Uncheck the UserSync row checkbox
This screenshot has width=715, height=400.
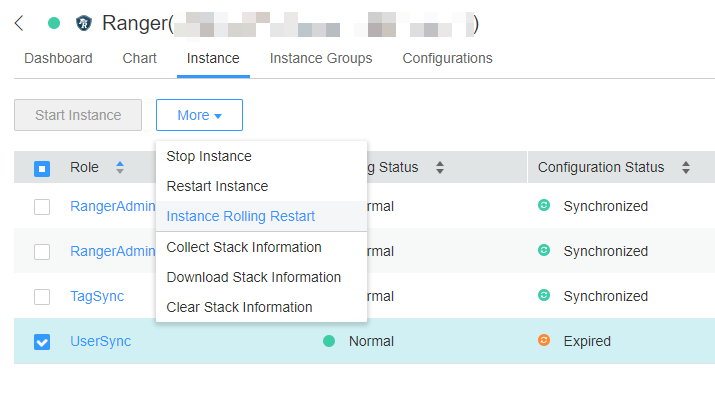[x=42, y=342]
